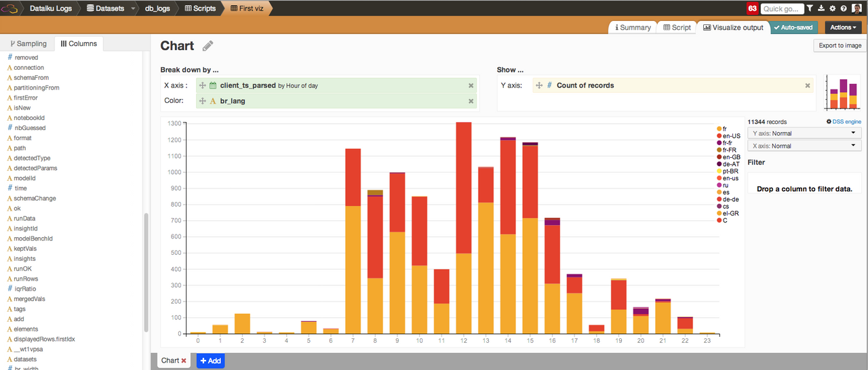This screenshot has width=868, height=370.
Task: Click the fr legend color dot
Action: tap(719, 129)
